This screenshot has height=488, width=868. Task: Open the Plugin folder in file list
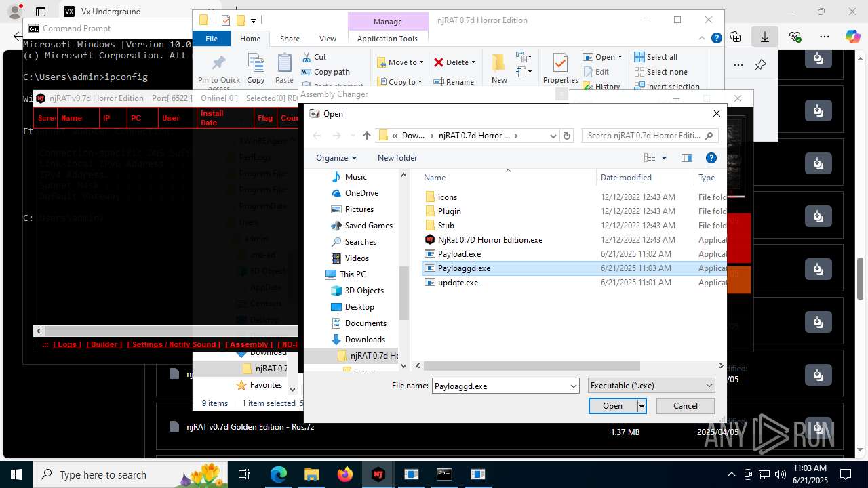(x=449, y=211)
